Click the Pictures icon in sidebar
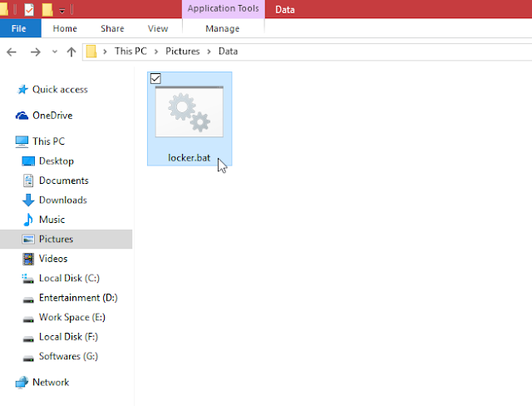This screenshot has width=532, height=406. [28, 240]
